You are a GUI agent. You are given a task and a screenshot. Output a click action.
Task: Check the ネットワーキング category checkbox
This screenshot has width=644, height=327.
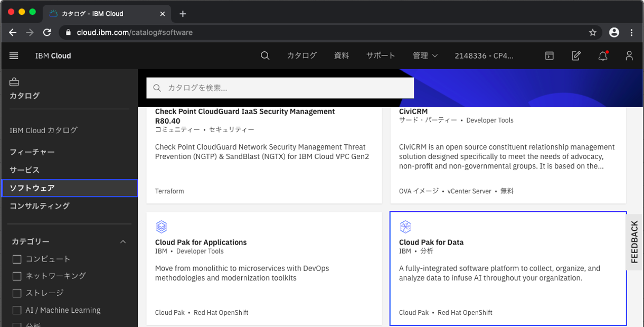tap(17, 276)
